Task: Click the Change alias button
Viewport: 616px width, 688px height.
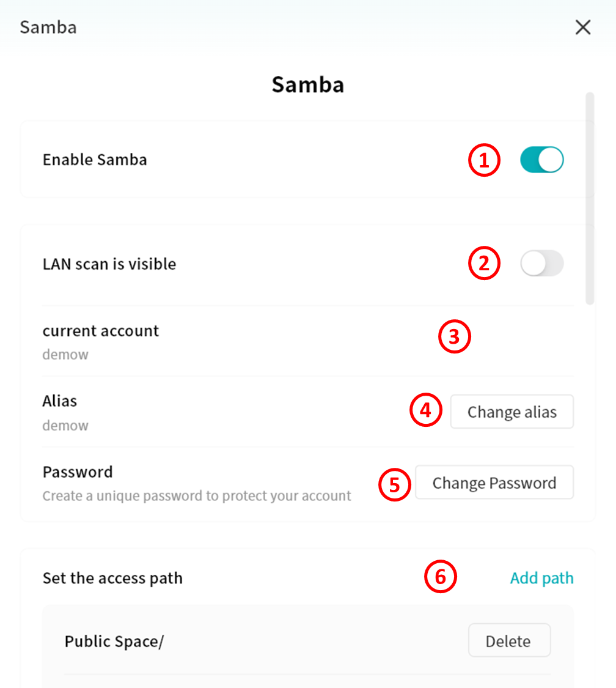Action: 512,412
